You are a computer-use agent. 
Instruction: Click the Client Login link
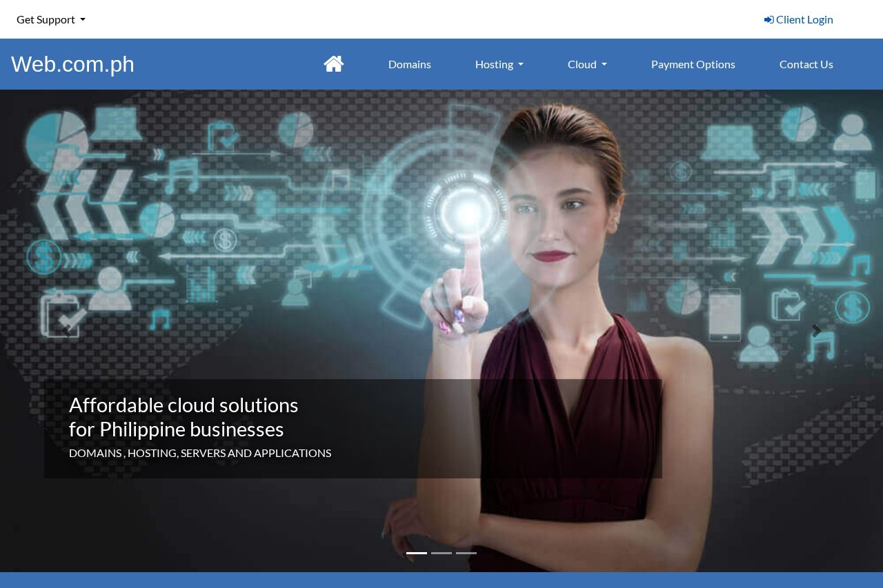click(804, 19)
